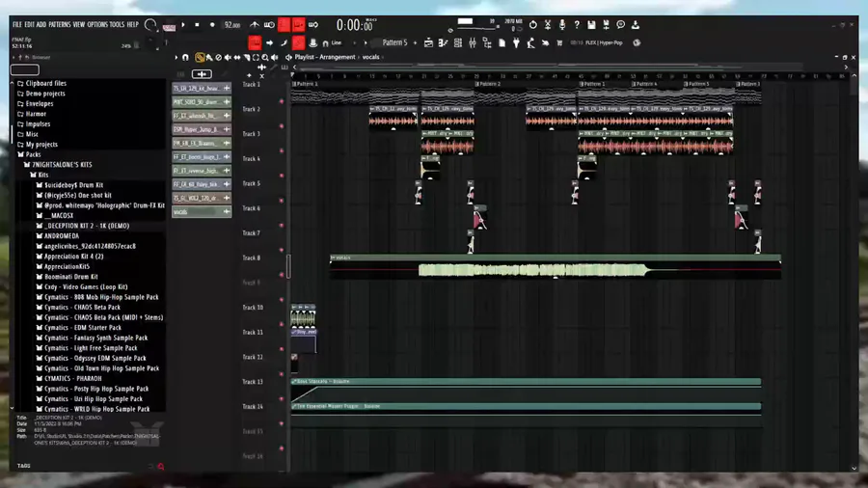Select the mute tool in playlist toolbar
868x488 pixels.
pyautogui.click(x=228, y=58)
